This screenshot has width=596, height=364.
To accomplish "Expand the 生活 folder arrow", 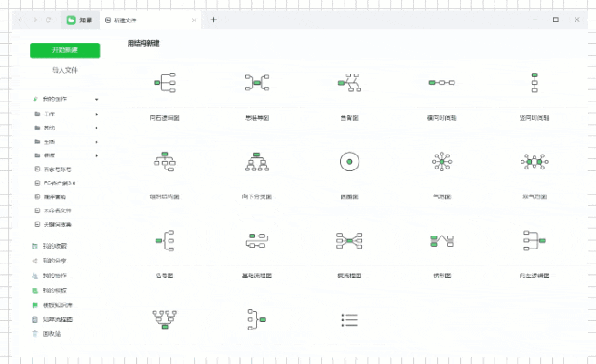I will [x=97, y=142].
